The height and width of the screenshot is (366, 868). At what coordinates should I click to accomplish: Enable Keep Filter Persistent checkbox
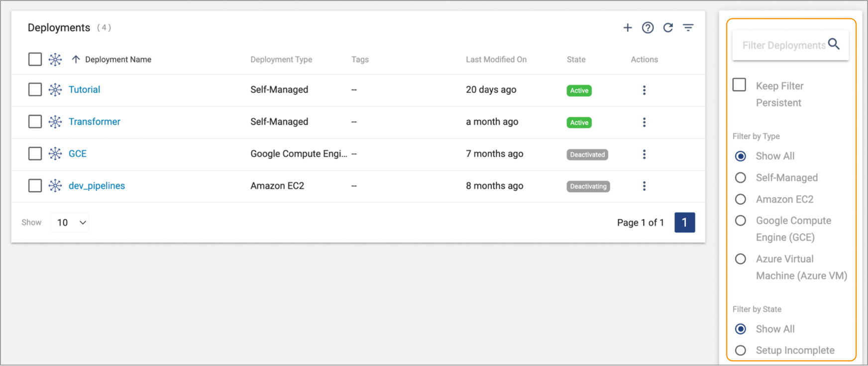click(x=740, y=85)
